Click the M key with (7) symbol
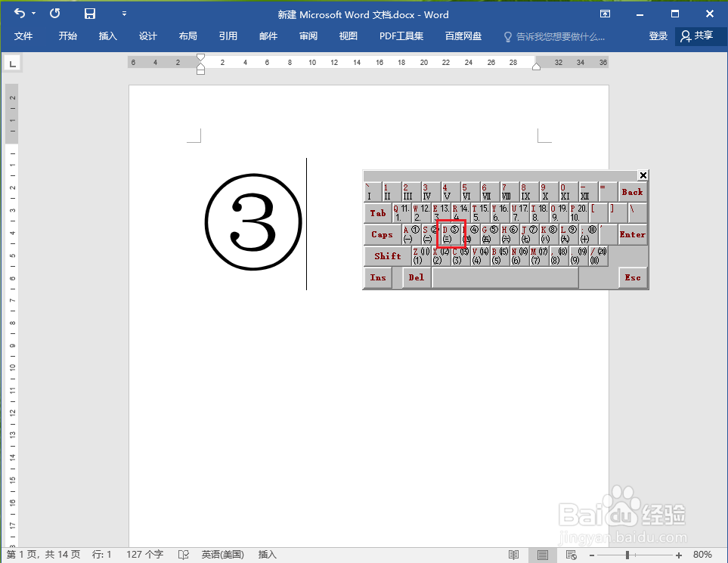 539,255
